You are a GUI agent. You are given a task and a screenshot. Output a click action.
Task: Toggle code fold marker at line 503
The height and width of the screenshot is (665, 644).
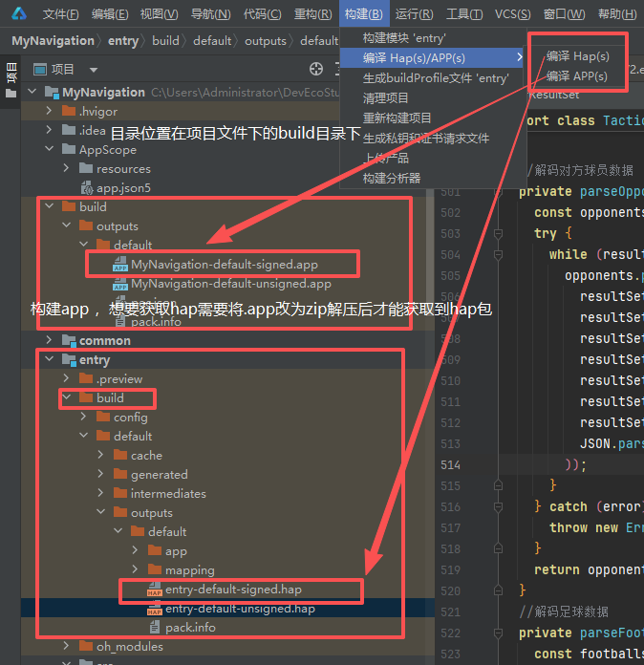498,234
